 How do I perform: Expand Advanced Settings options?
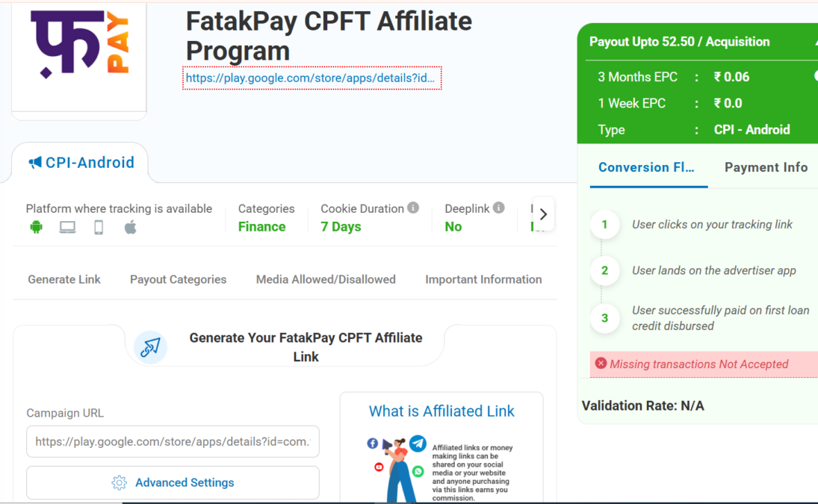[184, 483]
